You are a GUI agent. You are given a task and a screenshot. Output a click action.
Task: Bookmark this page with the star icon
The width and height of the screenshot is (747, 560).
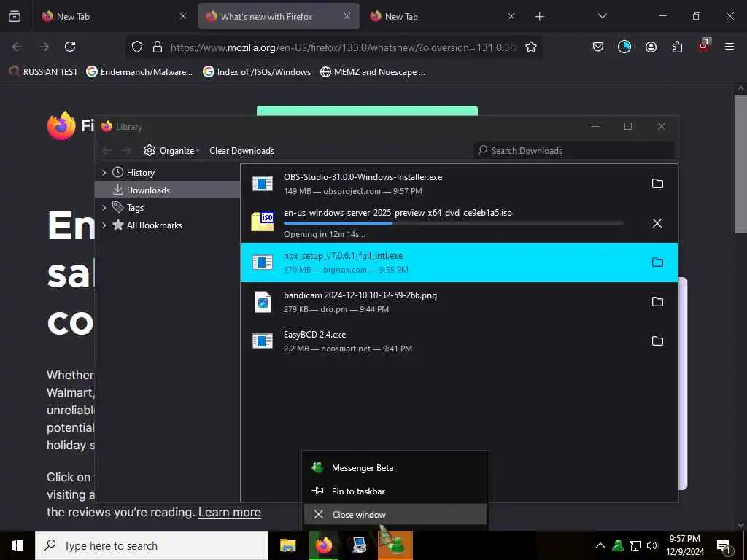click(531, 47)
